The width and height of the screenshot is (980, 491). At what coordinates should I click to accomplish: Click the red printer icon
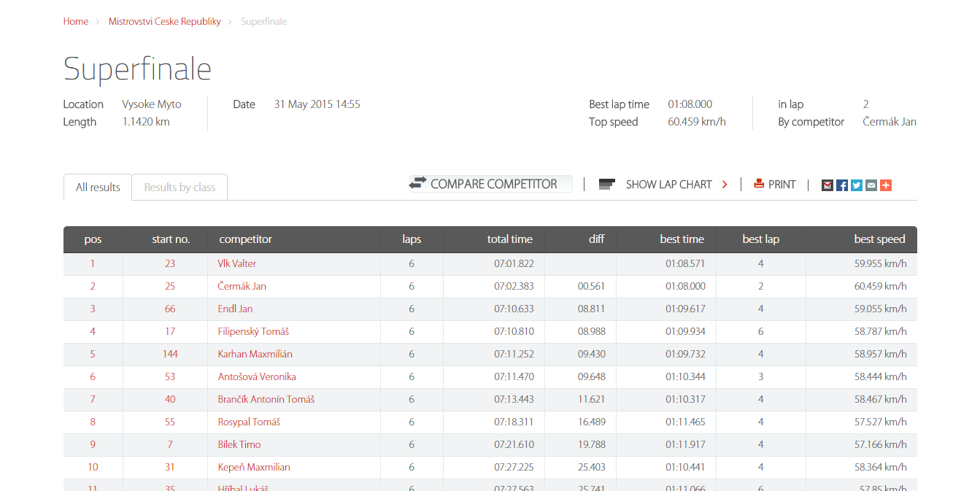point(759,184)
